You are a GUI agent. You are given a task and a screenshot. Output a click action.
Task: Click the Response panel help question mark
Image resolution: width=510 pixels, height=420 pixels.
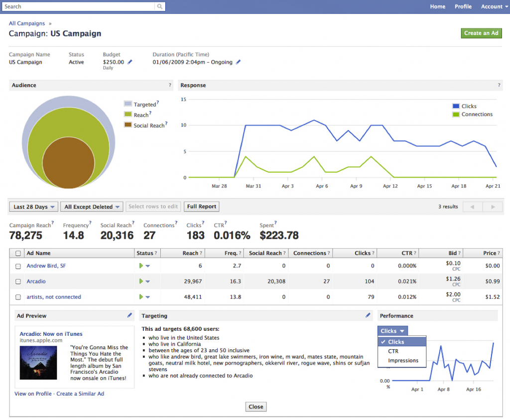[499, 85]
